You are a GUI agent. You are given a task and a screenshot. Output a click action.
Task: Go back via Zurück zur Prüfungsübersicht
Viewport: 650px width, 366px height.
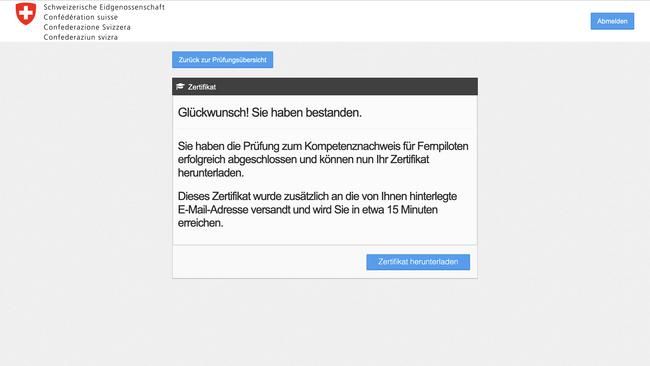click(223, 60)
